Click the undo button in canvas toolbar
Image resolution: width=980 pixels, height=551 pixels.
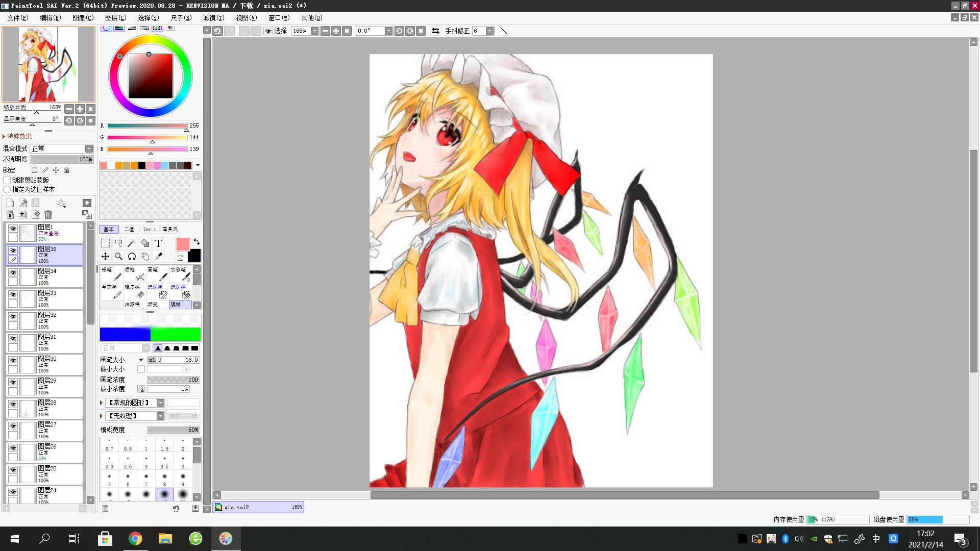pyautogui.click(x=218, y=31)
